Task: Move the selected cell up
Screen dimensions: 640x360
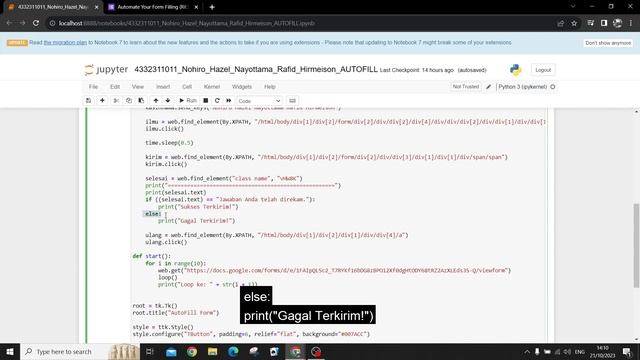Action: click(x=156, y=100)
